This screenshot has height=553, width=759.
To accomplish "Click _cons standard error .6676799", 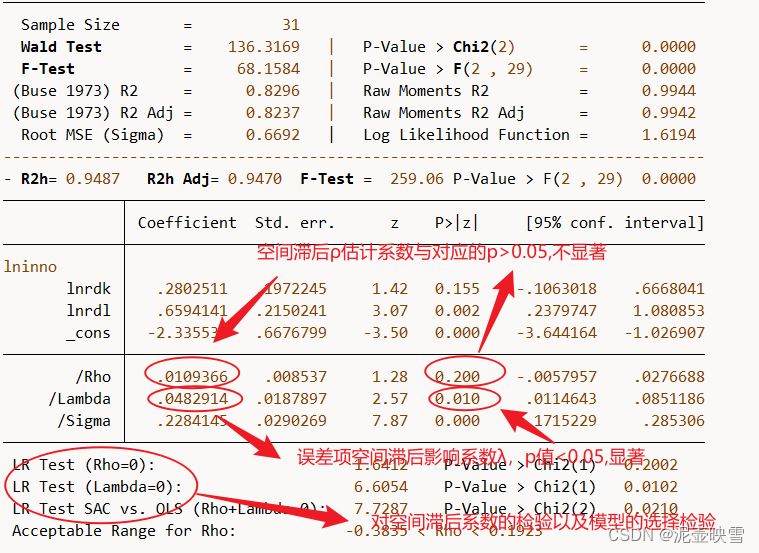I will click(291, 333).
